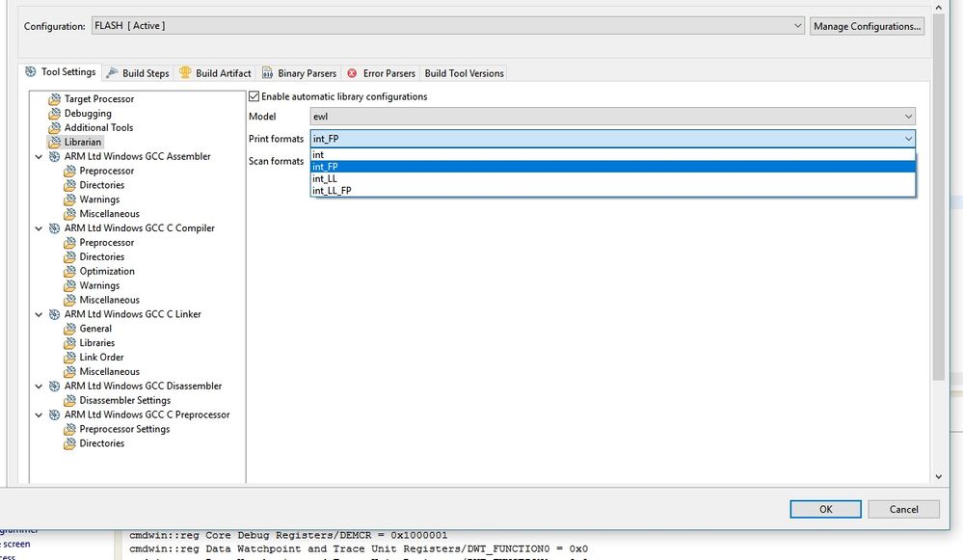Screen dimensions: 963x560
Task: Switch to the Build Steps tab
Action: coord(138,73)
